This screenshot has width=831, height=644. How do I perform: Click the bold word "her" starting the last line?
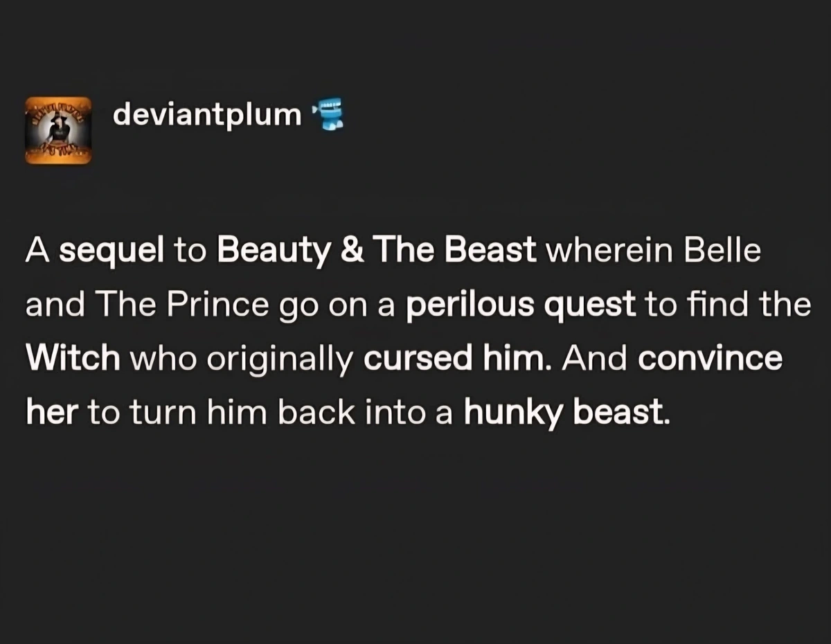[x=49, y=413]
